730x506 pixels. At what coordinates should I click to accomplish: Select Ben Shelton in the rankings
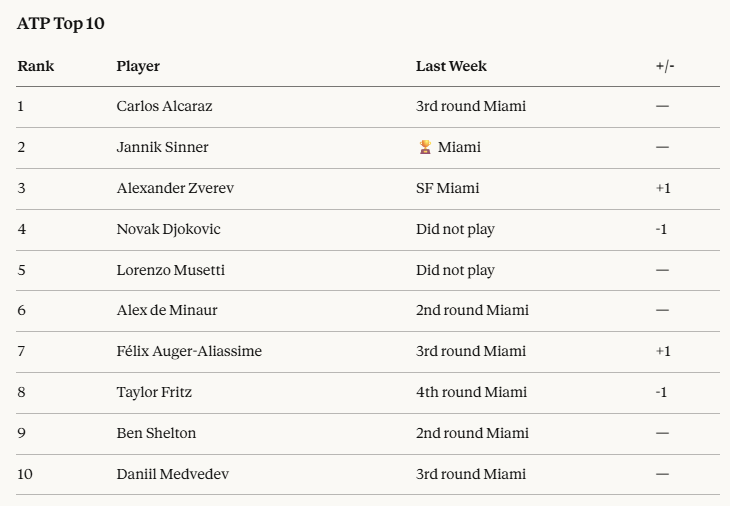click(156, 433)
